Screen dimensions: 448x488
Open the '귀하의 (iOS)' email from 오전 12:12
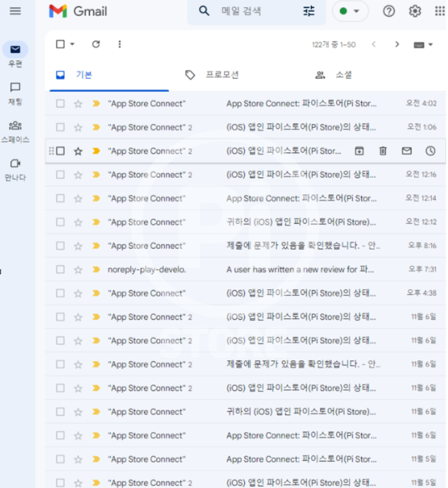point(245,222)
